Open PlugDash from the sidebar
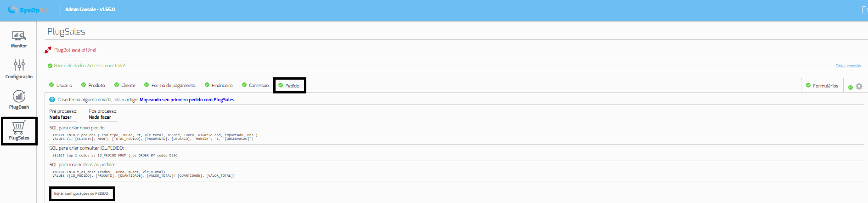This screenshot has height=203, width=868. point(19,99)
